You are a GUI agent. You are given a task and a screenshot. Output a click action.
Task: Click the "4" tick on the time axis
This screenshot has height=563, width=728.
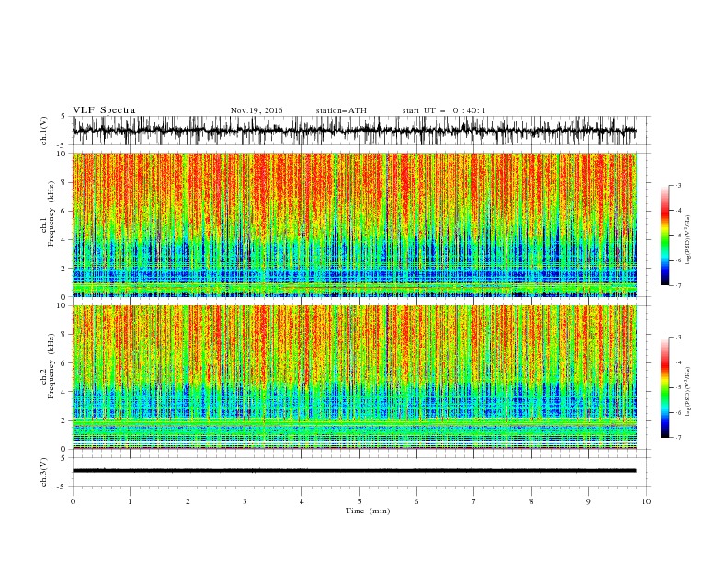pos(301,501)
